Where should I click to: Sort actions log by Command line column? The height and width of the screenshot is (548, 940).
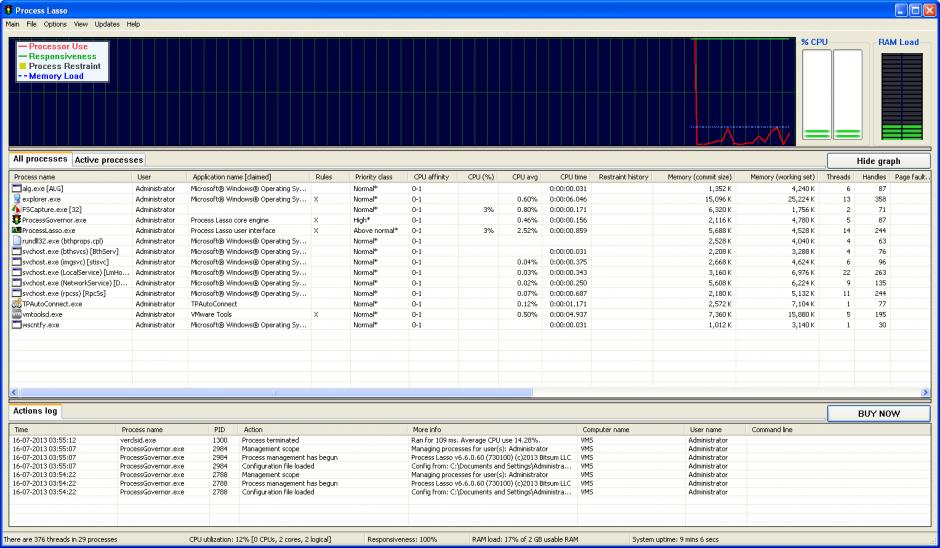838,429
